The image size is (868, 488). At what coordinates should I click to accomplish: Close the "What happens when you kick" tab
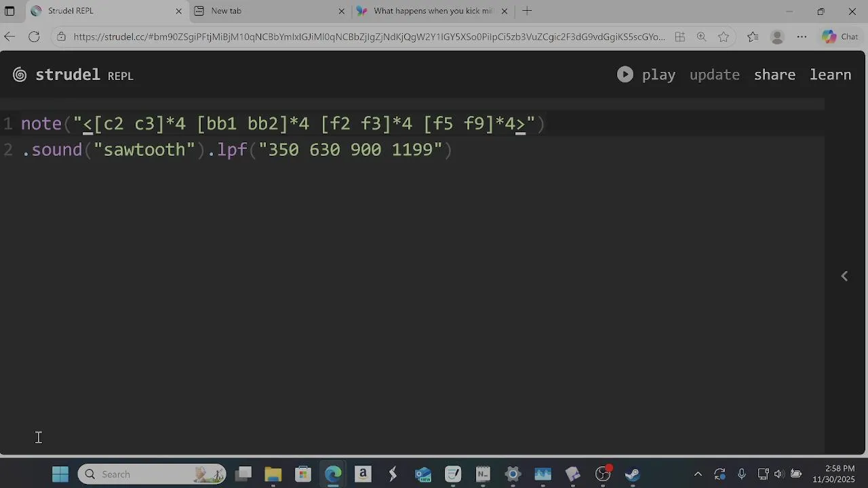504,11
